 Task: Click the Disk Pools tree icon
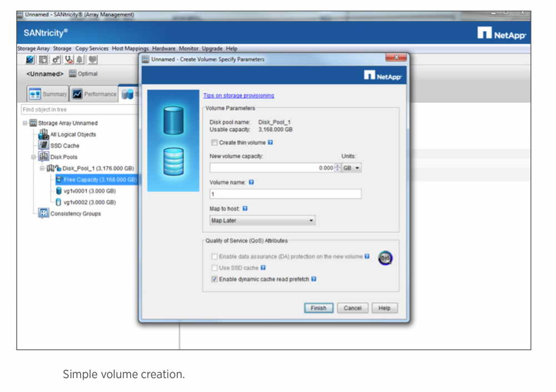(43, 156)
